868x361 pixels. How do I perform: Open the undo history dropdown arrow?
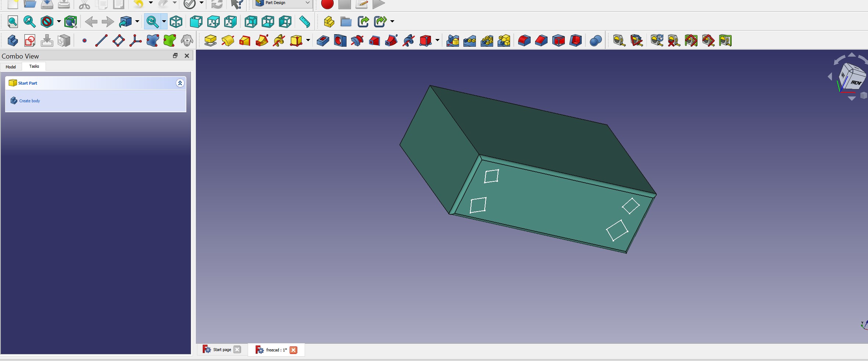tap(151, 3)
